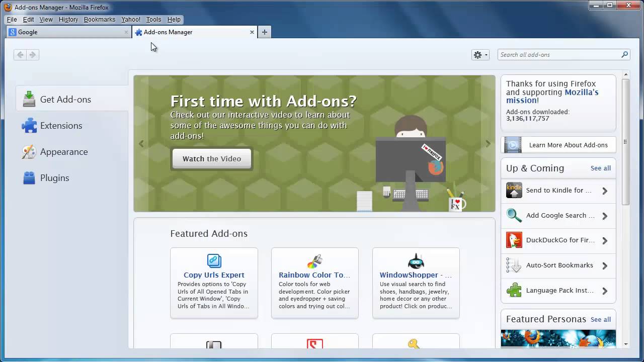Switch to the Google tab
This screenshot has width=644, height=362.
pyautogui.click(x=69, y=32)
